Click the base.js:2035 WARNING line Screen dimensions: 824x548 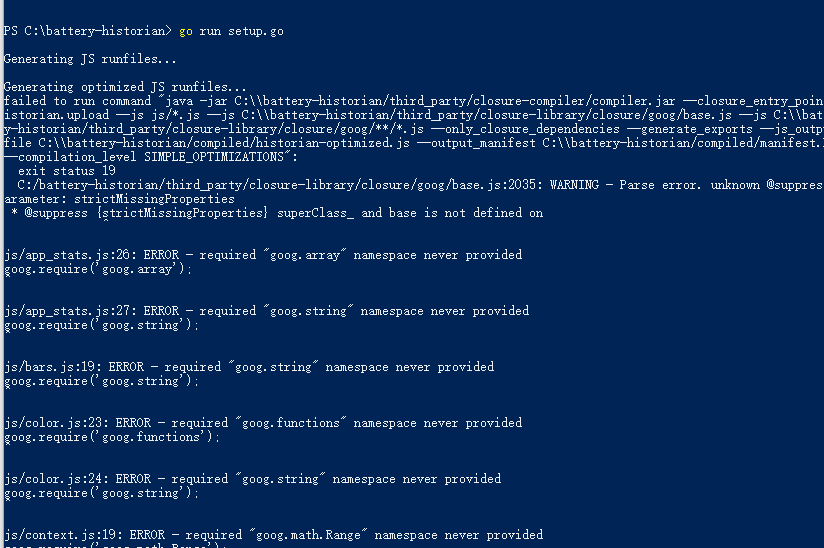coord(420,185)
